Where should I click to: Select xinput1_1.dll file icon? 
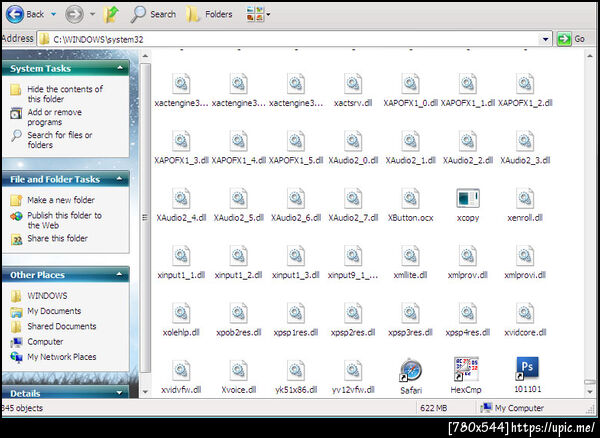181,256
